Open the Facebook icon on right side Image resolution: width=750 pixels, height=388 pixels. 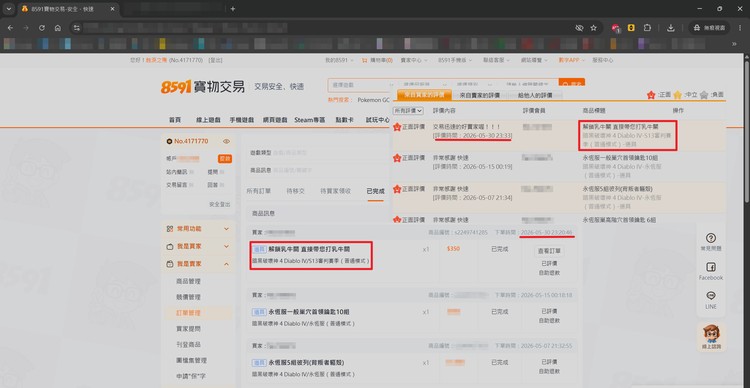click(711, 267)
